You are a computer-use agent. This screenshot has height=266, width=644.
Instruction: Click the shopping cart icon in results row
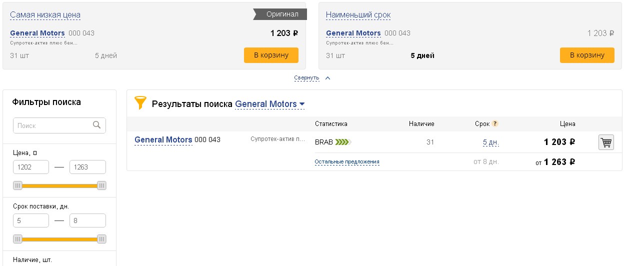coord(606,142)
